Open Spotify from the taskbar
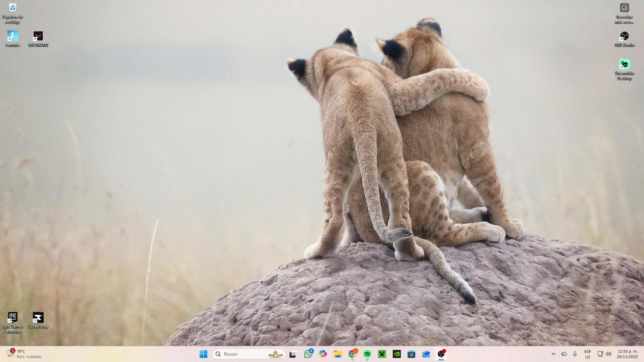This screenshot has width=644, height=362. pos(367,354)
